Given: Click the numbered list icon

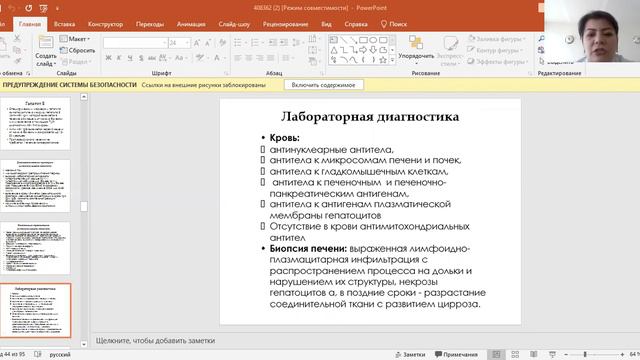Looking at the screenshot, I should [256, 43].
